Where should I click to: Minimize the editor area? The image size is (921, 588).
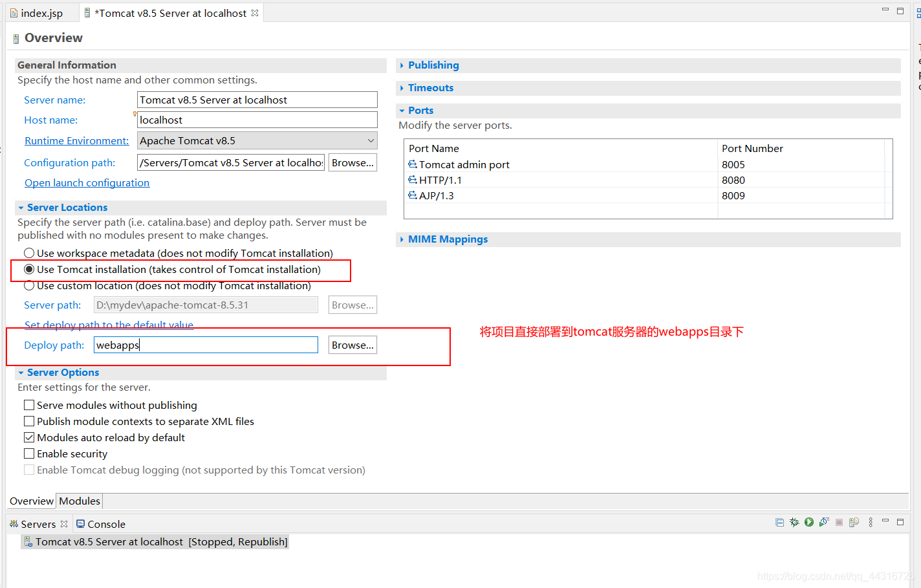click(x=885, y=10)
